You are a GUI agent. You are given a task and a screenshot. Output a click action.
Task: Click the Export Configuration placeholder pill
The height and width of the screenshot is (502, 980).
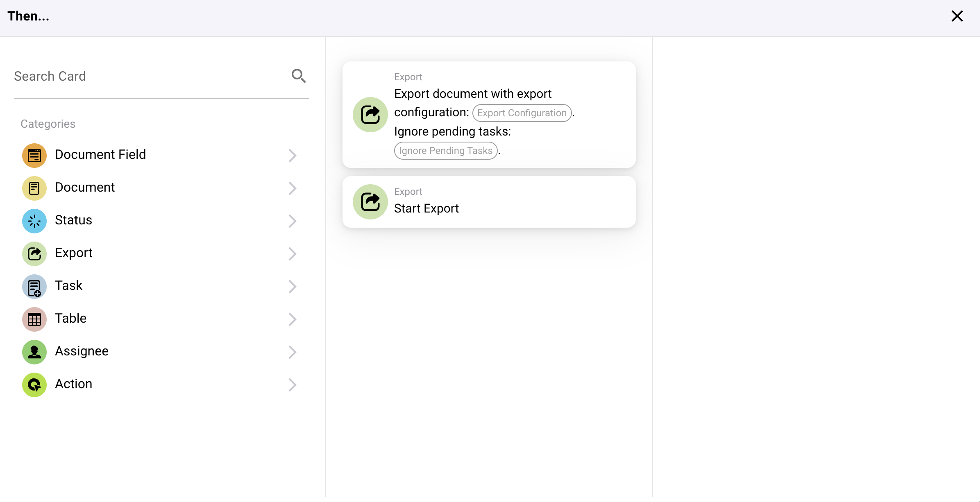pyautogui.click(x=522, y=113)
